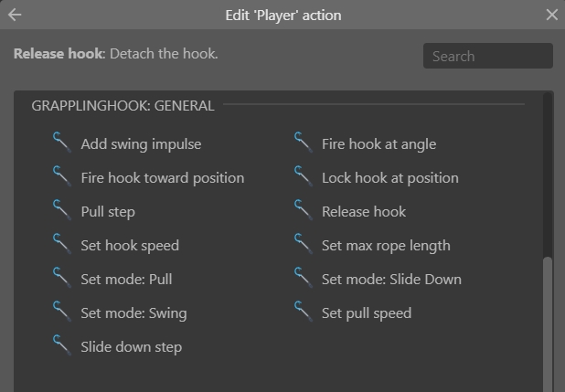Click the hook icon beside Fire hook at angle
This screenshot has width=565, height=392.
tap(303, 143)
